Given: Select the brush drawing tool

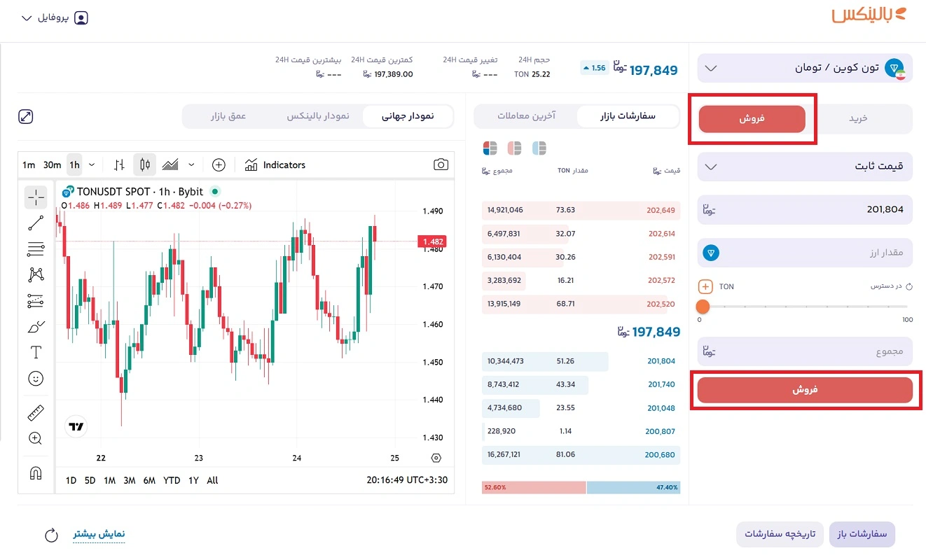Looking at the screenshot, I should 36,326.
